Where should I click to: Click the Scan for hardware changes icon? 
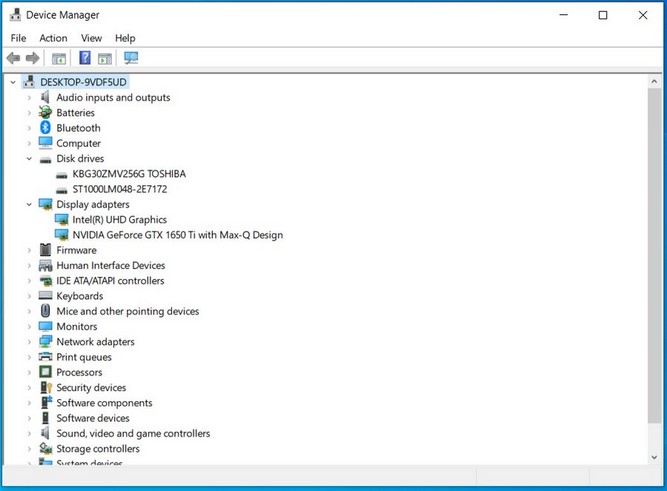[x=131, y=58]
